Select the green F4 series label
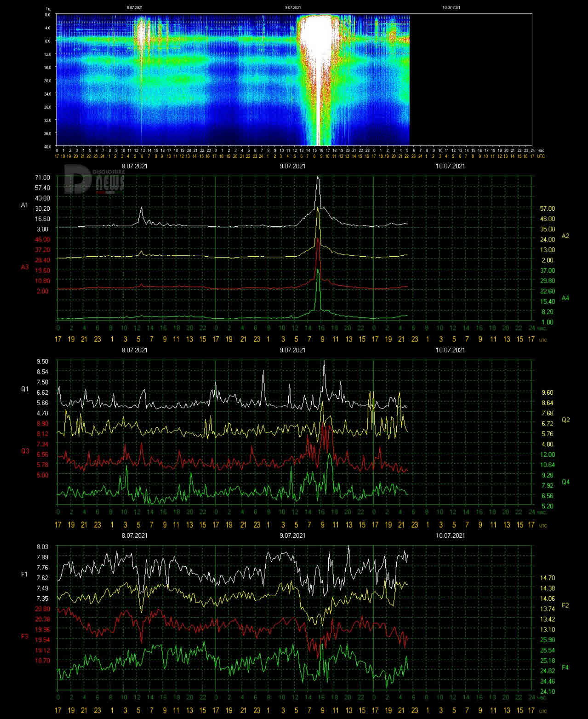588x719 pixels. [565, 667]
